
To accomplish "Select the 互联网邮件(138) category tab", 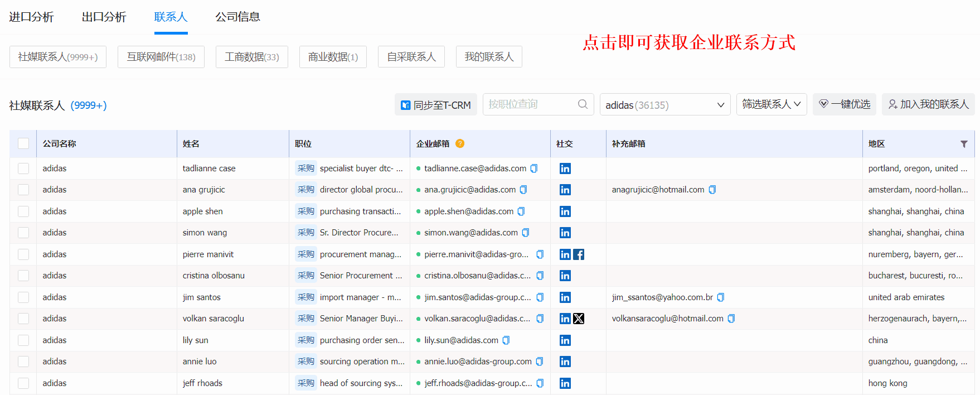I will click(161, 57).
